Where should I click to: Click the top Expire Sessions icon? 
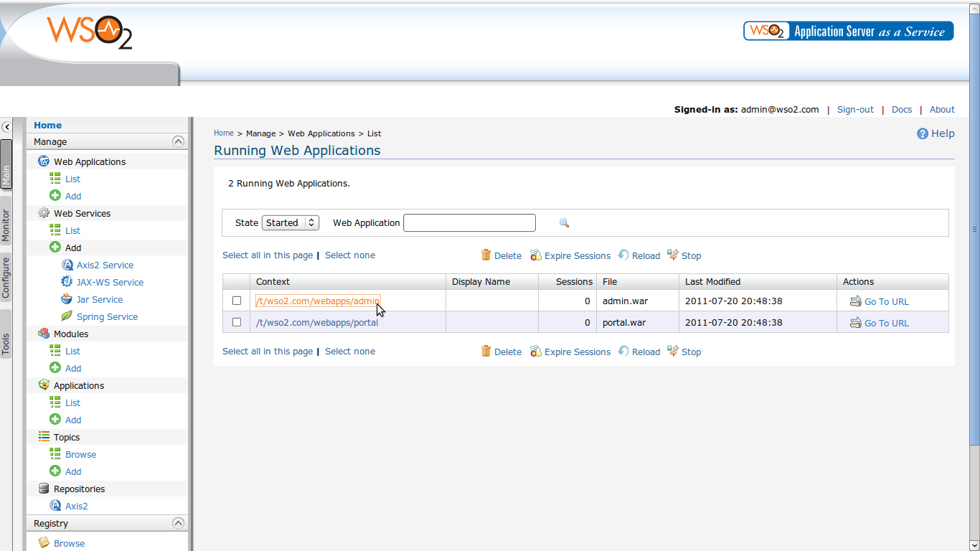pos(536,255)
